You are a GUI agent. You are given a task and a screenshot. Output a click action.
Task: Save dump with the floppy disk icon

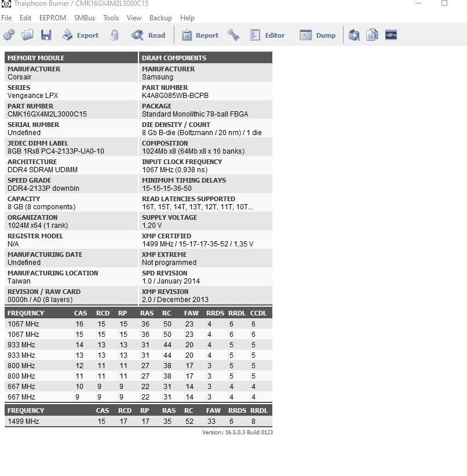pos(46,35)
